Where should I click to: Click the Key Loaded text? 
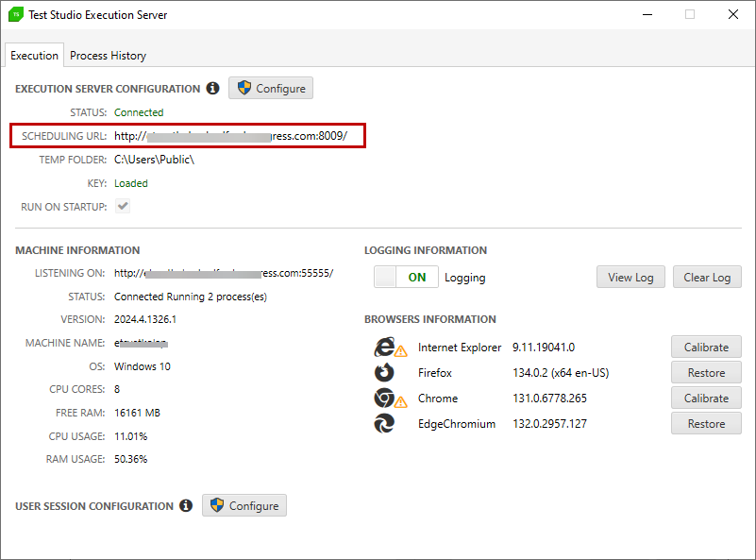[131, 183]
